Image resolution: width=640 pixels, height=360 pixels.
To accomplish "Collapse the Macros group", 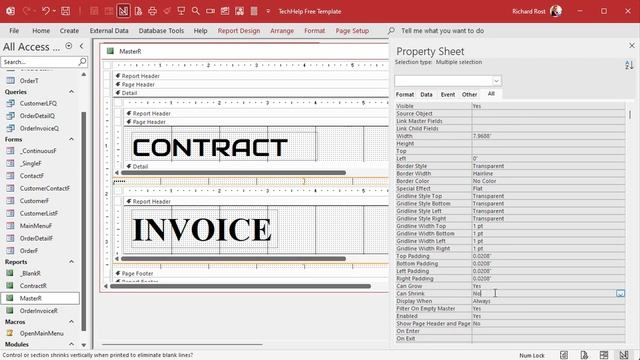I will pos(71,322).
